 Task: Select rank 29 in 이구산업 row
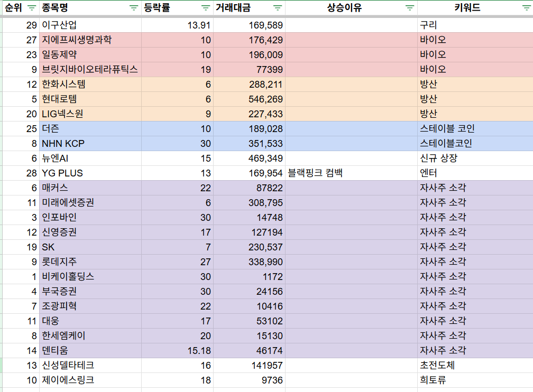click(21, 25)
